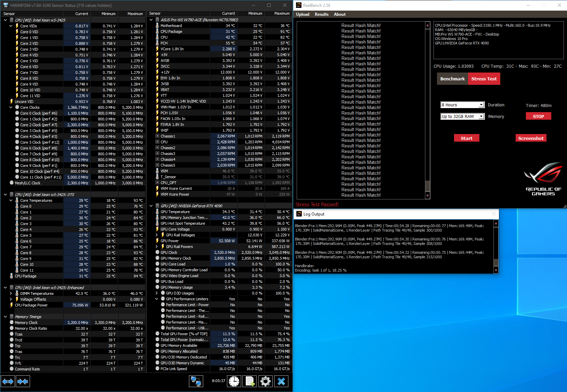Image resolution: width=567 pixels, height=392 pixels.
Task: Open HWiNFO sensor settings with the gear icon
Action: tap(266, 381)
